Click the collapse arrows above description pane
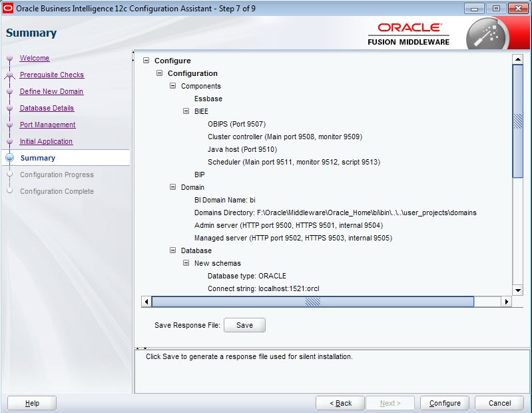 [x=141, y=348]
